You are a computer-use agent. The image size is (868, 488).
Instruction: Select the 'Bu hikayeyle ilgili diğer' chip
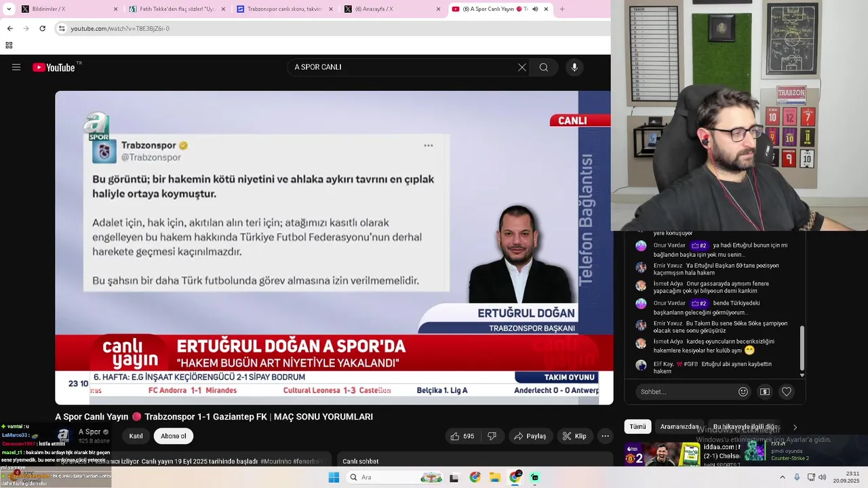[x=746, y=427]
